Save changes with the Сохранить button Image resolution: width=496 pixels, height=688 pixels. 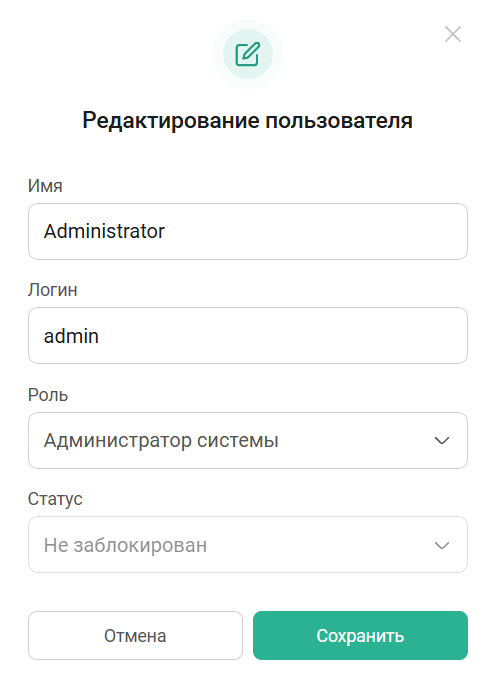click(x=360, y=635)
